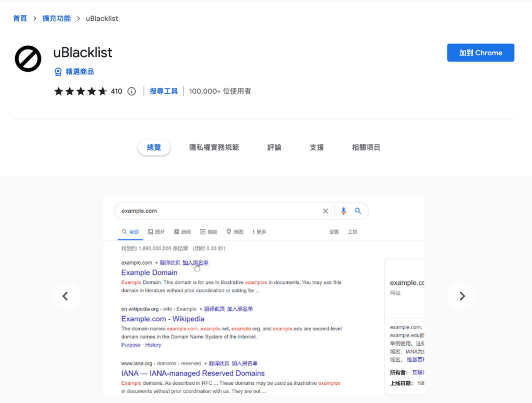The width and height of the screenshot is (532, 403).
Task: Click 翻译此页 beside en.wikipedia.org result
Action: [215, 309]
